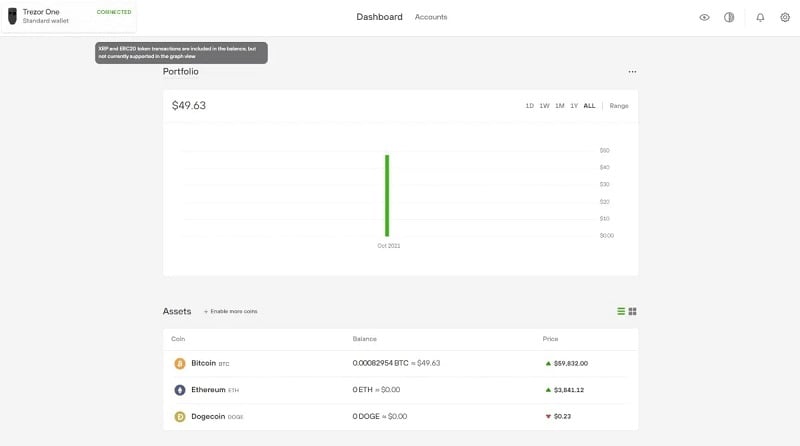Click the Bitcoin coin icon
This screenshot has height=446, width=800.
click(180, 363)
